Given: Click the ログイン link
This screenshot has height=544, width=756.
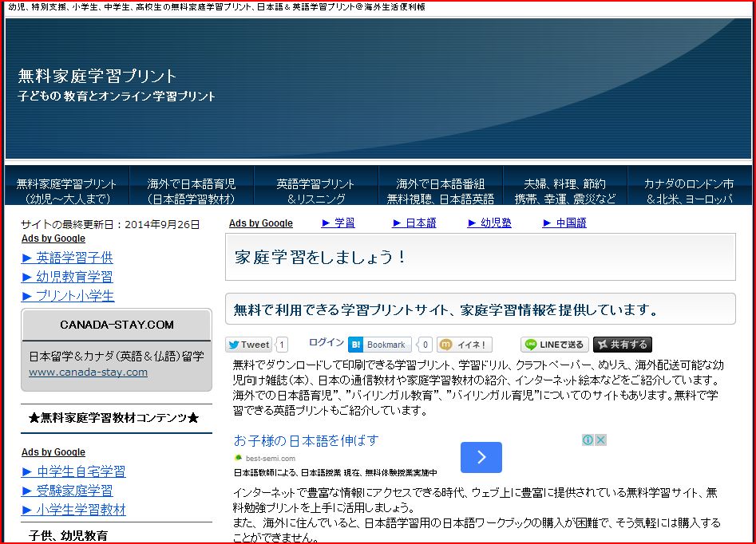Looking at the screenshot, I should click(327, 342).
